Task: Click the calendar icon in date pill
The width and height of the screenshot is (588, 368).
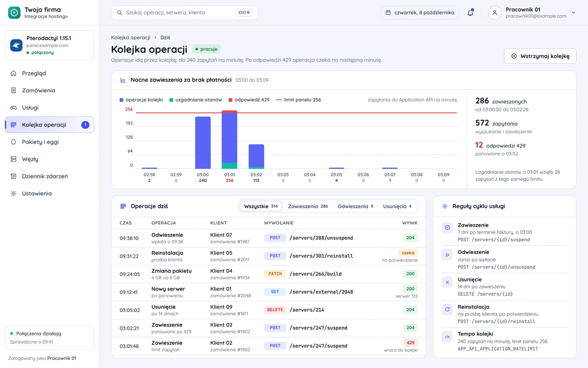Action: 388,13
